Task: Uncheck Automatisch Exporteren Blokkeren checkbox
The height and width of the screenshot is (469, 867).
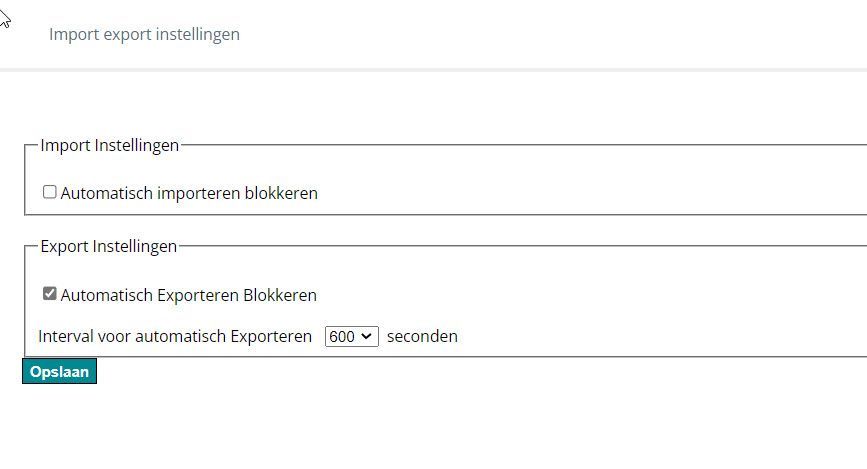Action: click(50, 294)
